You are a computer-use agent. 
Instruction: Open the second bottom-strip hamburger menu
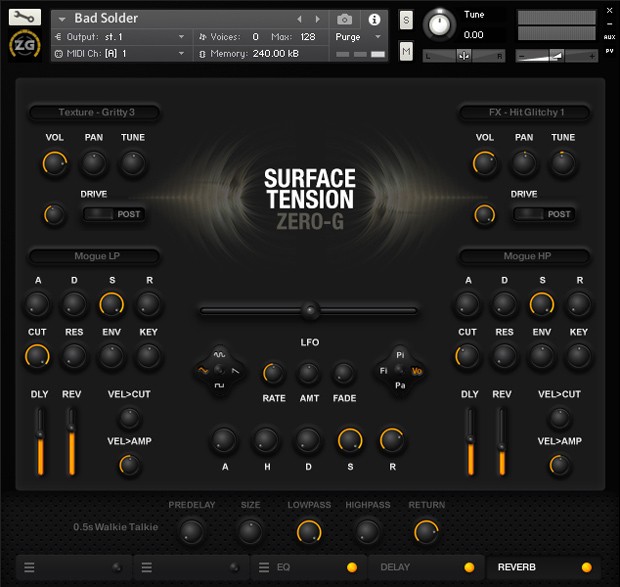[147, 567]
